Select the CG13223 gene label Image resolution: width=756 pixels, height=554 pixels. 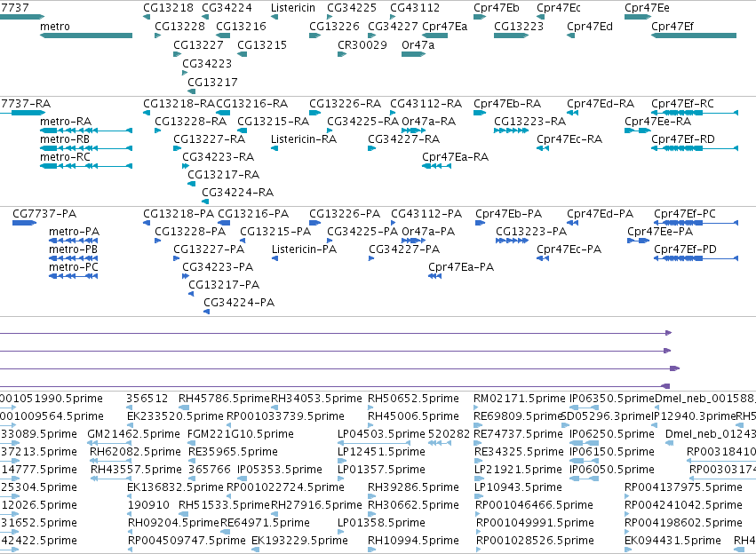pyautogui.click(x=518, y=27)
